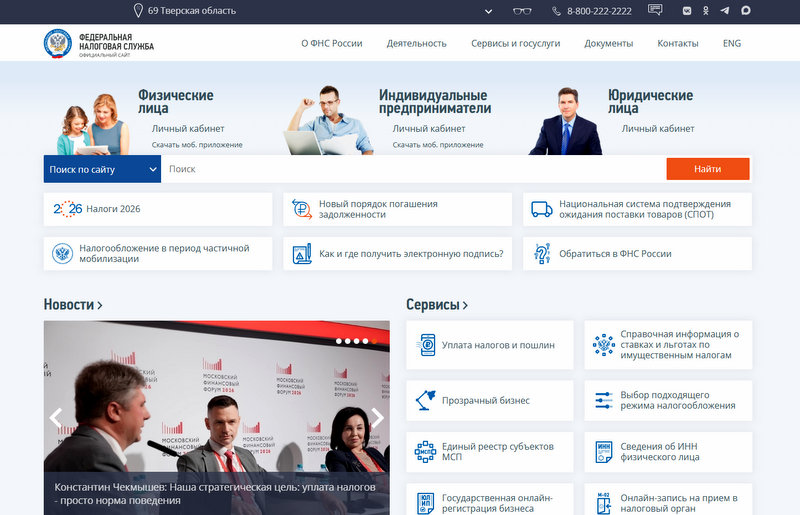Viewport: 800px width, 515px height.
Task: Click the delivery truck СПОТ icon
Action: (541, 209)
